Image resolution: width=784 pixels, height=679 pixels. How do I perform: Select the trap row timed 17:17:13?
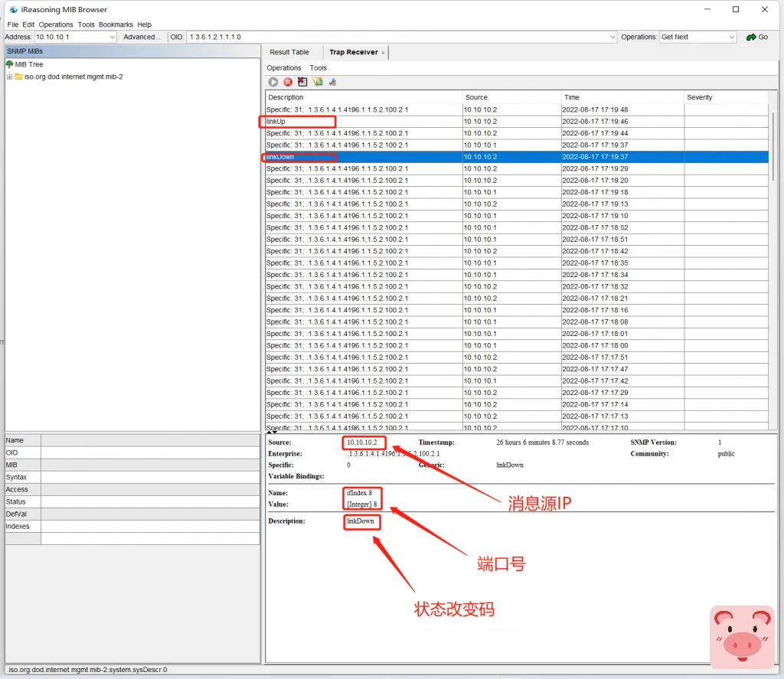click(x=517, y=416)
